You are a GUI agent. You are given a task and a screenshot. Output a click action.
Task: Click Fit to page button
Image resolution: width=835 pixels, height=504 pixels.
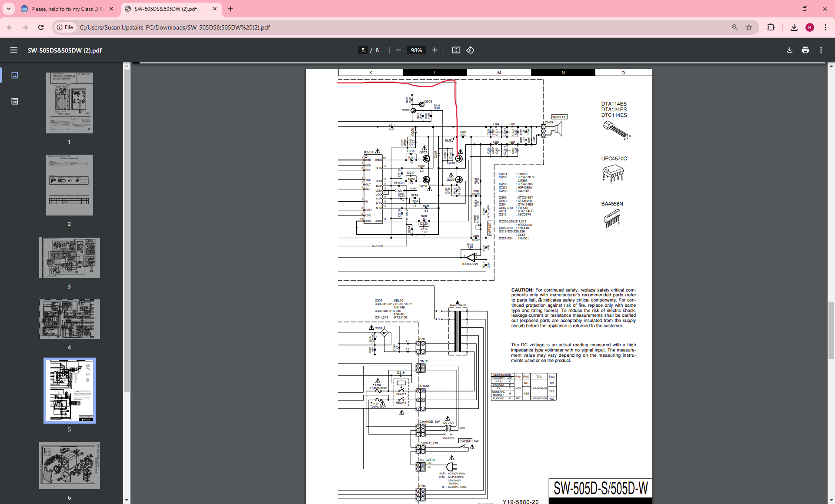click(456, 50)
